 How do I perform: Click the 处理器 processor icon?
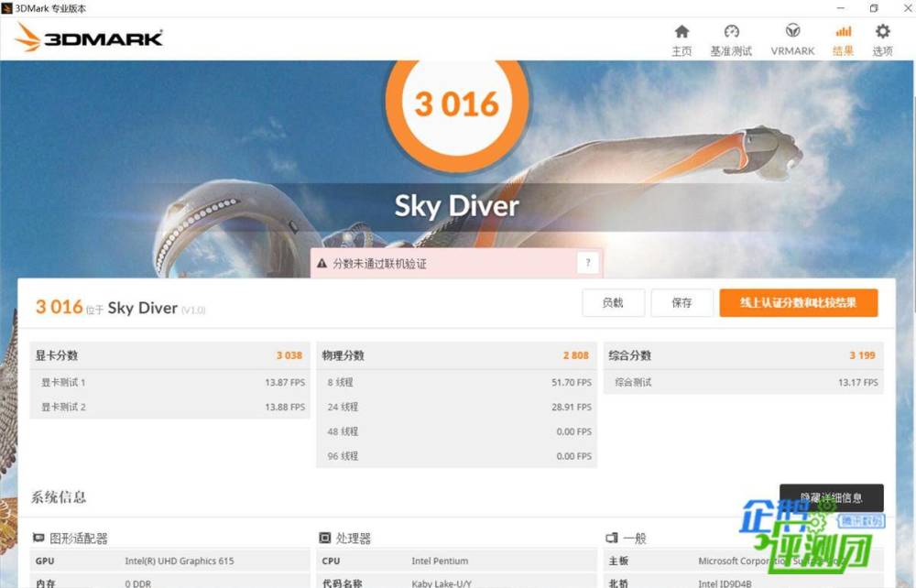325,538
